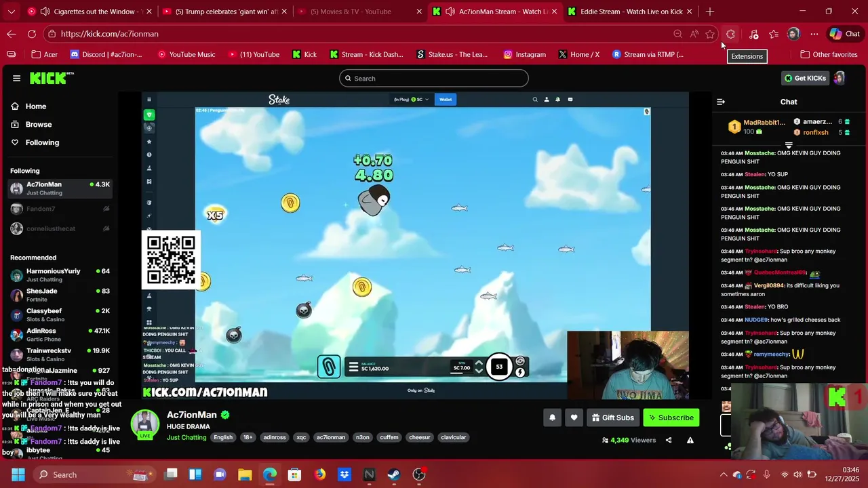Click the Kick logo
This screenshot has width=868, height=488.
pyautogui.click(x=52, y=78)
